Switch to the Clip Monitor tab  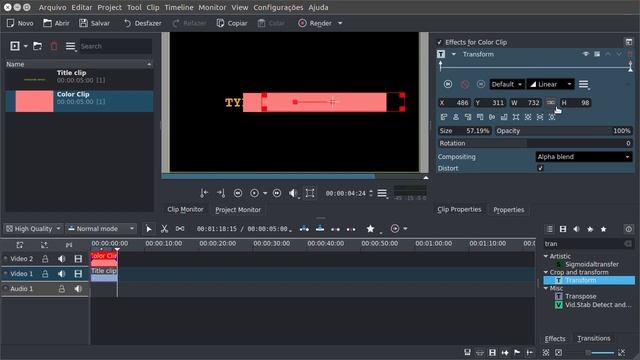tap(185, 209)
